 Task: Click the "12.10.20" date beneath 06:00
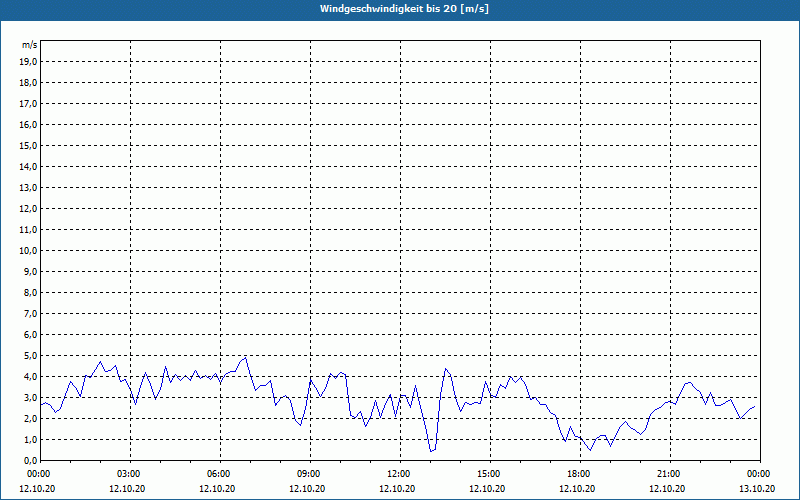coord(217,488)
